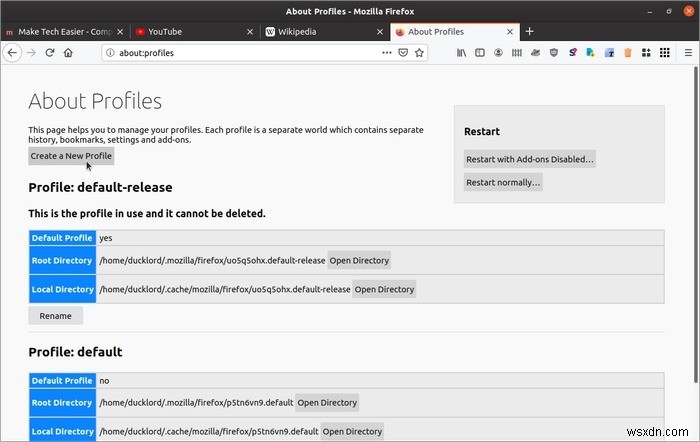Open the Firefox Account icon
Screen dimensions: 700x442
tap(498, 53)
